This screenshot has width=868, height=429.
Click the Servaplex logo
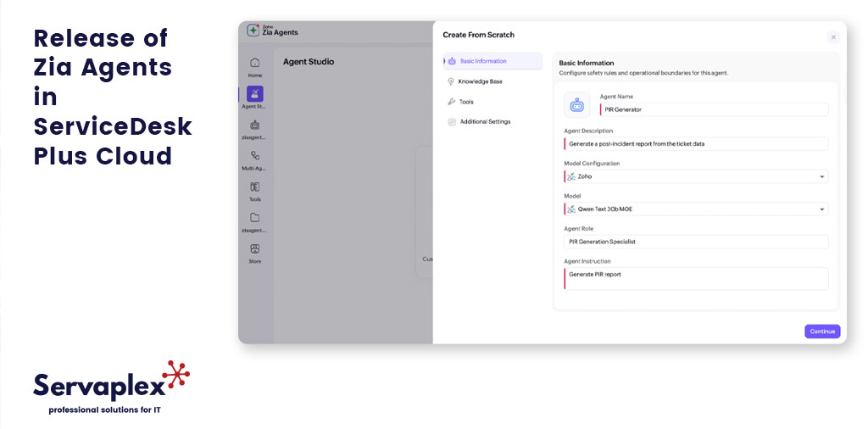point(111,387)
